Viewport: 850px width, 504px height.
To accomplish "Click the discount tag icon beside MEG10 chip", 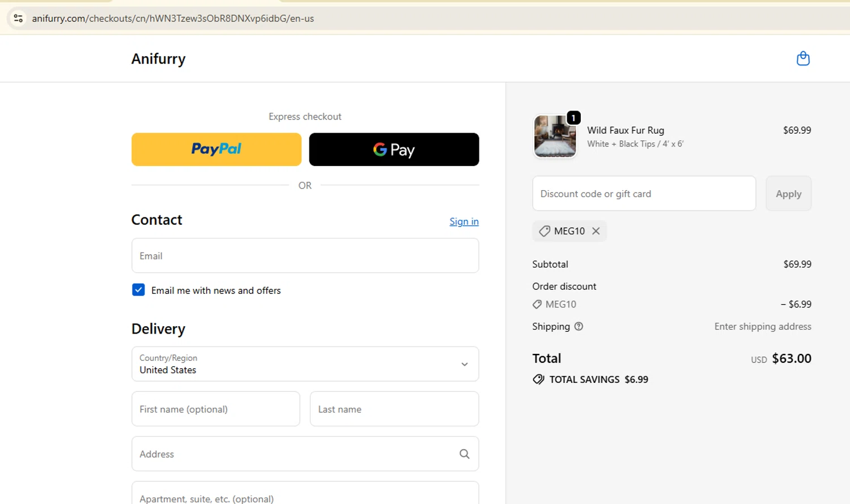I will 545,231.
